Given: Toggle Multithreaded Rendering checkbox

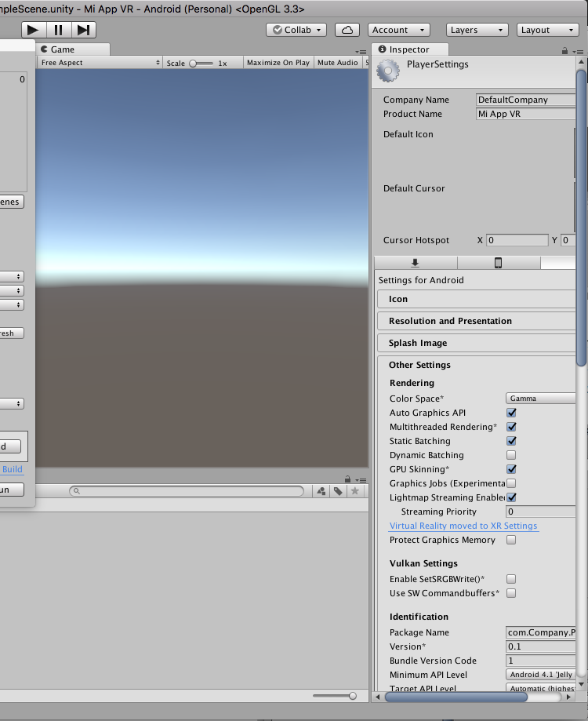Looking at the screenshot, I should coord(511,427).
